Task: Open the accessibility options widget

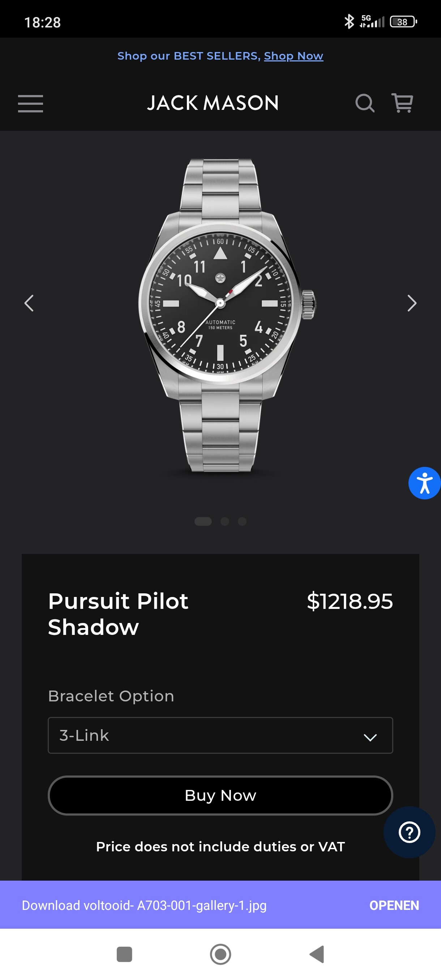Action: click(424, 483)
